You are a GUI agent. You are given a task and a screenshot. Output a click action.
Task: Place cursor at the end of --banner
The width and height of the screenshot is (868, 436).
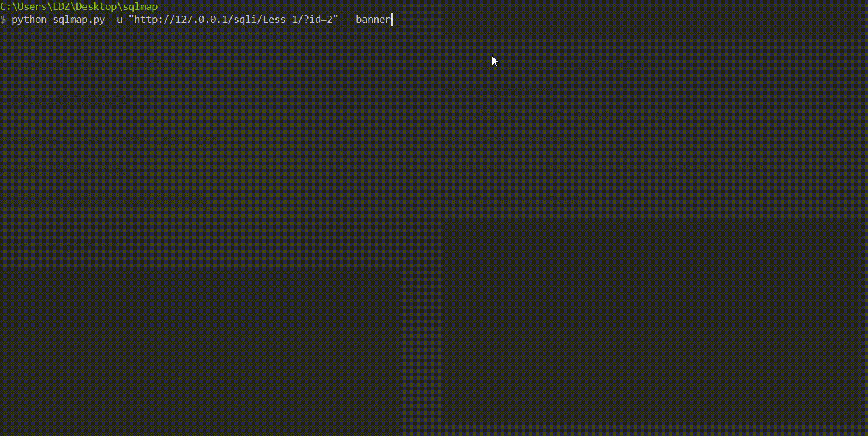pyautogui.click(x=391, y=20)
